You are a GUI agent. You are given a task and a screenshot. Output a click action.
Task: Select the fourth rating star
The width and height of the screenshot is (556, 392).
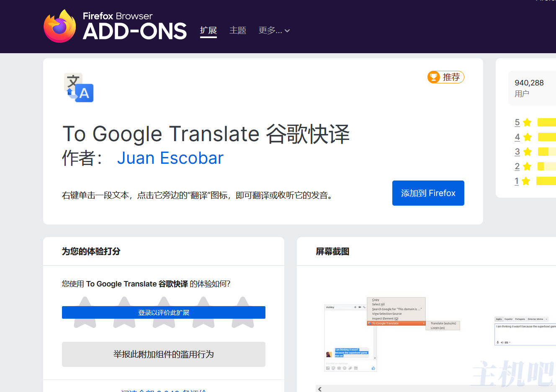pyautogui.click(x=203, y=312)
